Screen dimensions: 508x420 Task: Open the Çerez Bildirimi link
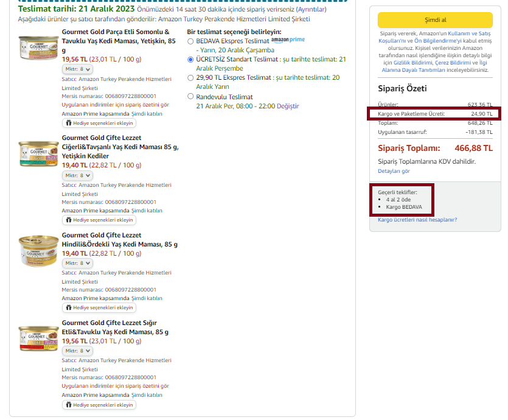453,63
